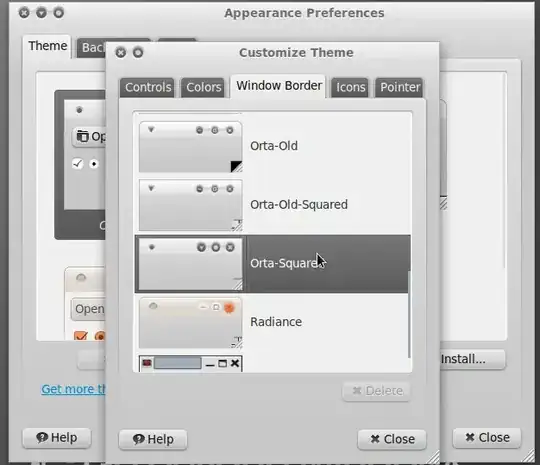This screenshot has width=540, height=465.
Task: Choose the Orta-Old window border
Action: (x=272, y=146)
